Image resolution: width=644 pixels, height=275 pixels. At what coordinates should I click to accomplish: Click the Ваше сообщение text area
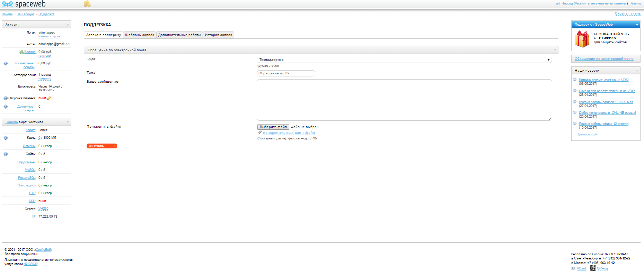click(404, 100)
